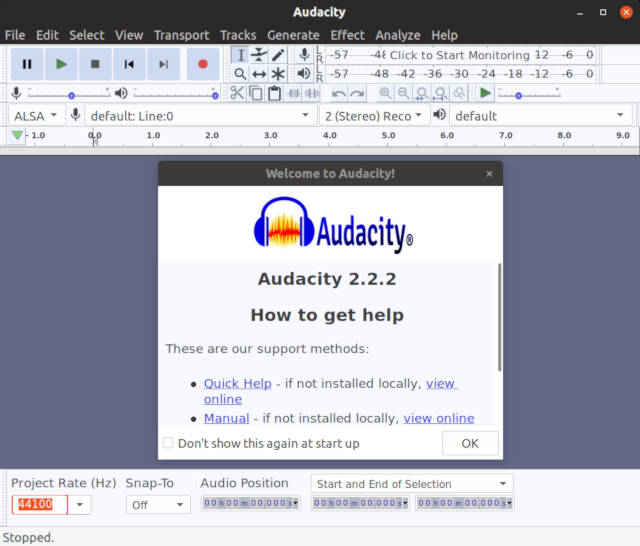Start playback with the green Play button

(x=61, y=64)
